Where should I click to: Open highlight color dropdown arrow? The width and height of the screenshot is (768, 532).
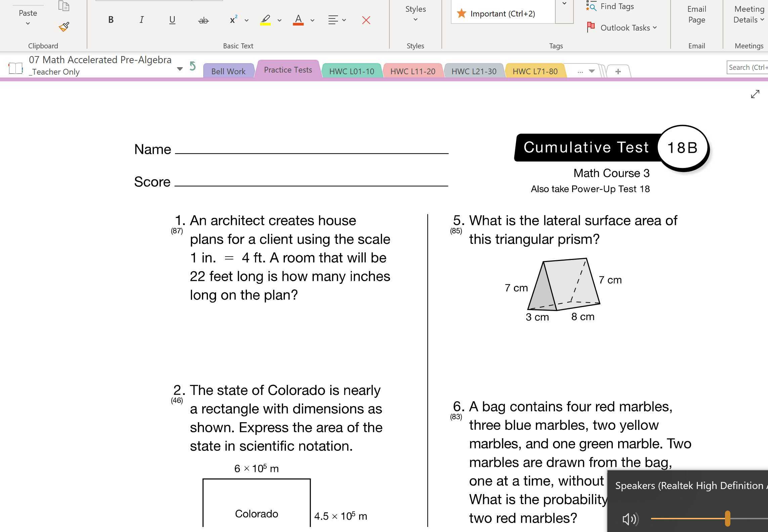pyautogui.click(x=280, y=20)
